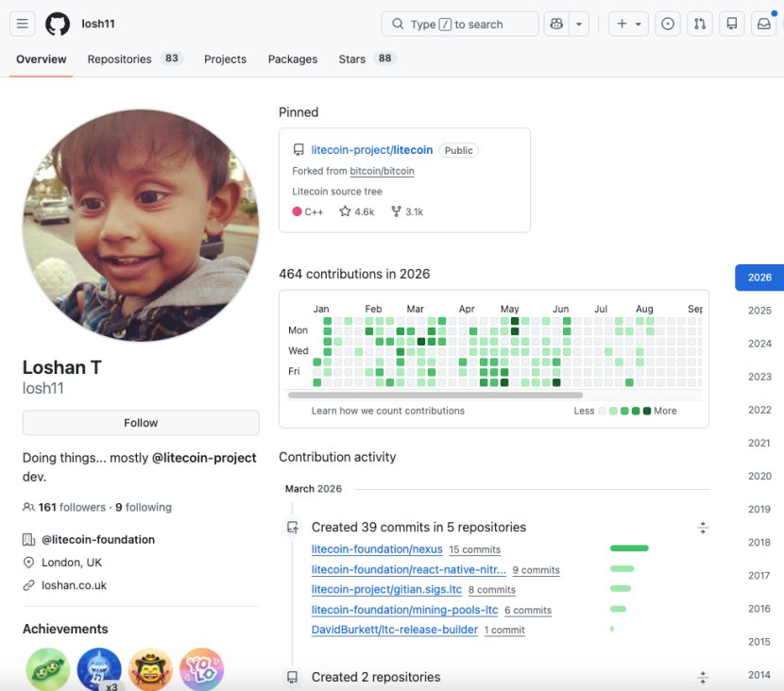Expand the Copilot dropdown arrow
This screenshot has height=691, width=784.
578,24
